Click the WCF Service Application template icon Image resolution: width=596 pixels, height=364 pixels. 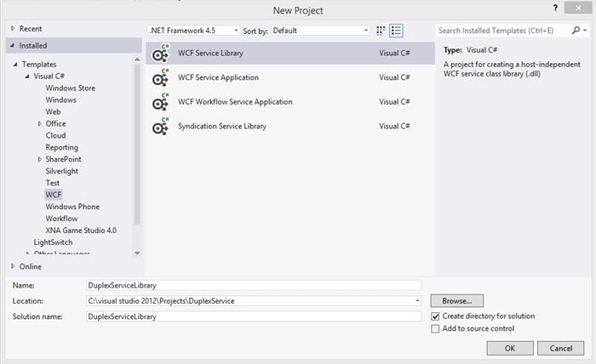click(x=160, y=77)
